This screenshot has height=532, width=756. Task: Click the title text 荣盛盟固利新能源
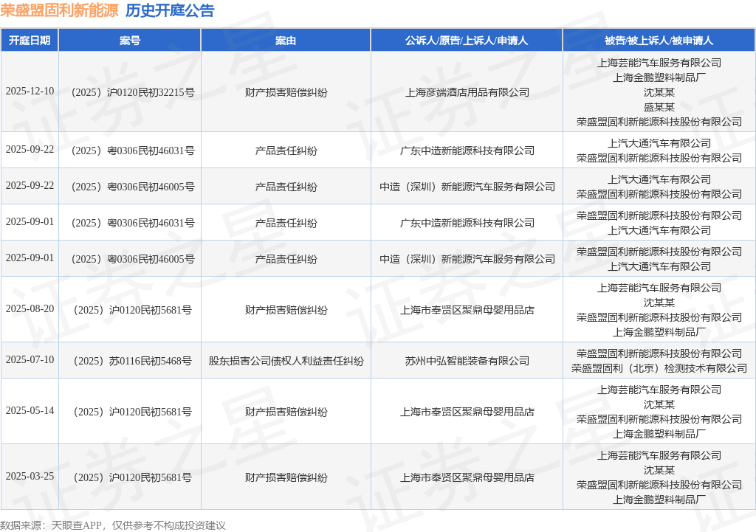click(59, 10)
